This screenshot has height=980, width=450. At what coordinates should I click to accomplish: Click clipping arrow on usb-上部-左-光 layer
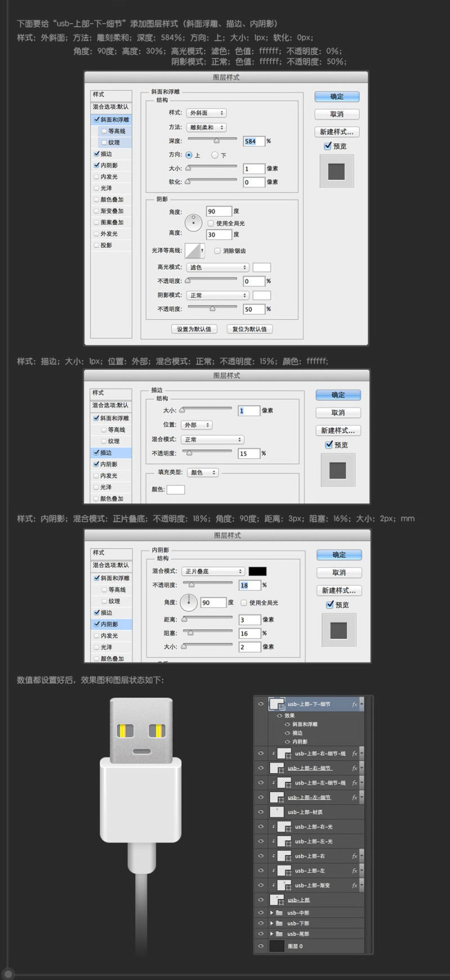pos(274,841)
